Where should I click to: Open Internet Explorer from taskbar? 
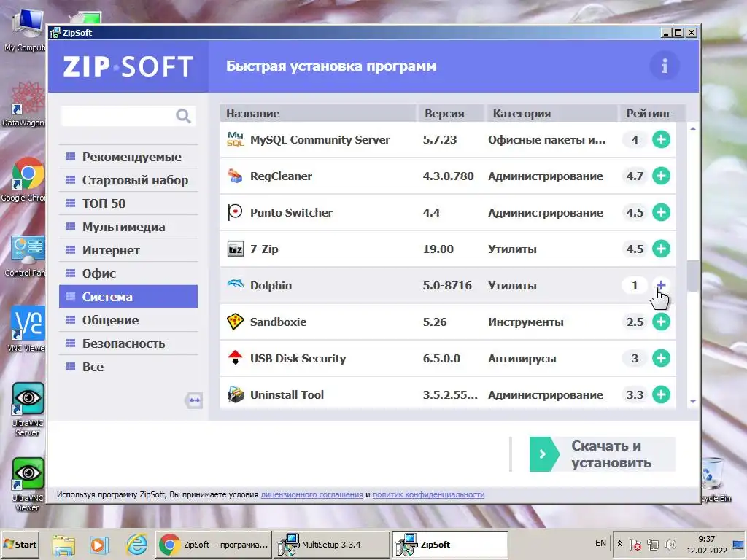(x=136, y=544)
